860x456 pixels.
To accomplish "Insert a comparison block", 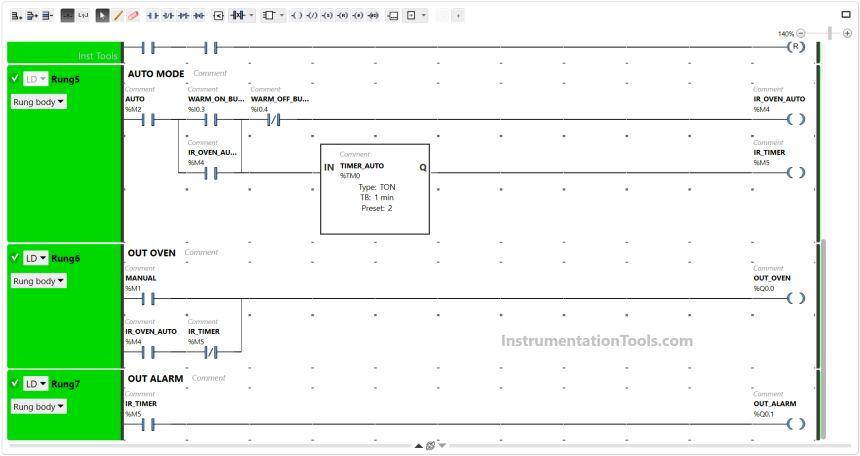I will (218, 16).
